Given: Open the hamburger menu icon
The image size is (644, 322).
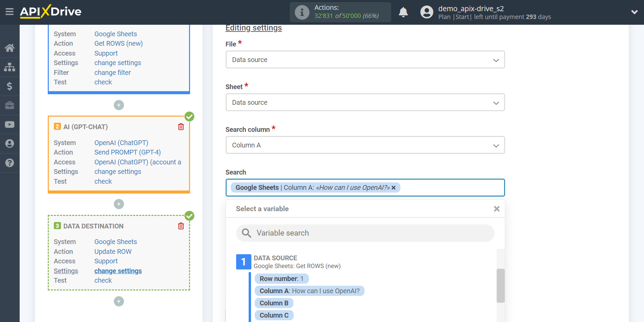Looking at the screenshot, I should 9,12.
